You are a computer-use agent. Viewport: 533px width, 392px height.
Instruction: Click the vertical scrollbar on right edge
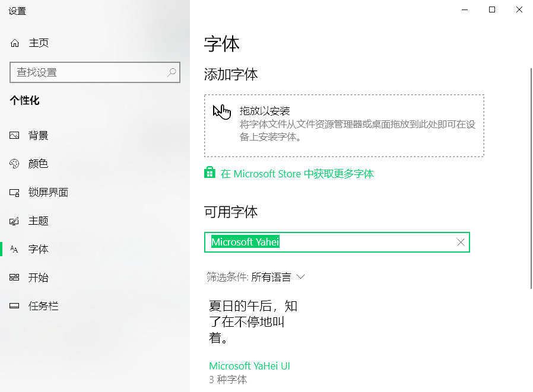[531, 179]
